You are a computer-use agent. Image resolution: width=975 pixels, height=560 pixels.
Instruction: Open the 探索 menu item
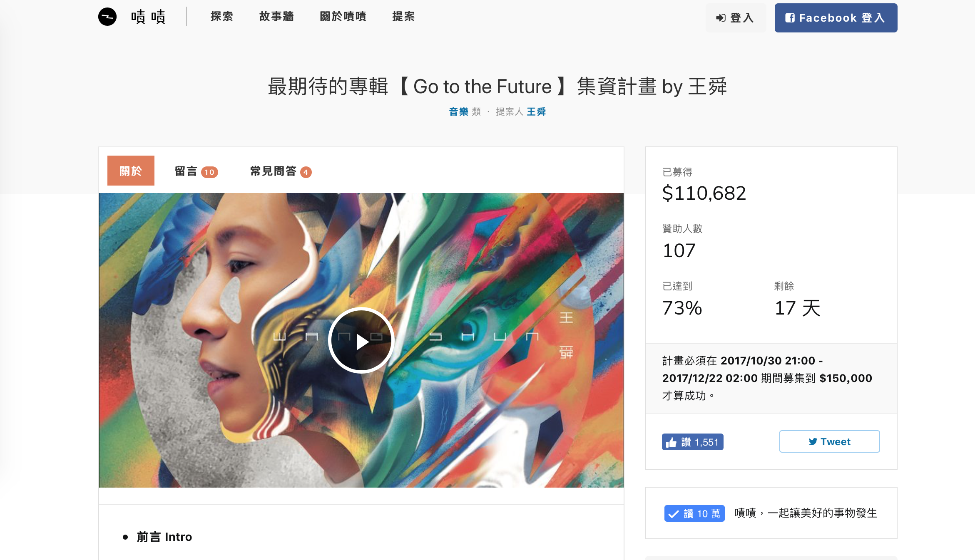(221, 17)
